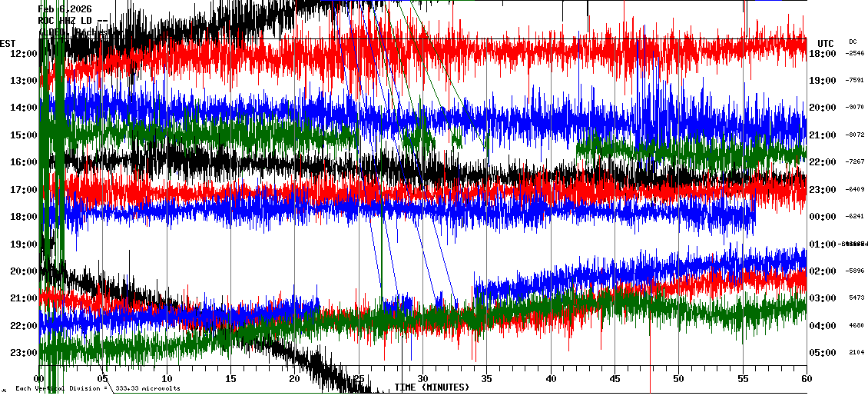Select the DC offset value -2546
The width and height of the screenshot is (868, 399).
[x=855, y=54]
